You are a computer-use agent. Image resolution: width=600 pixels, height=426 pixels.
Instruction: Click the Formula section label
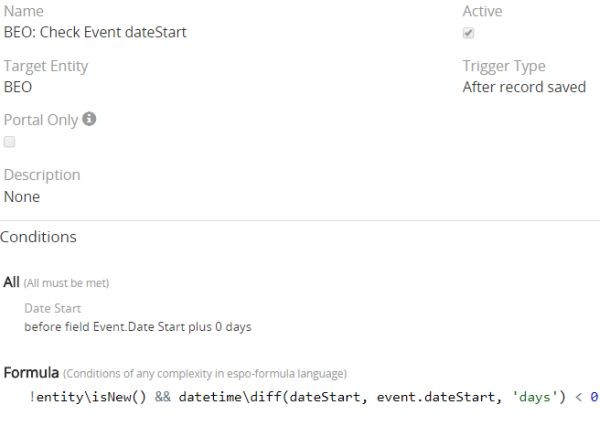pyautogui.click(x=30, y=373)
